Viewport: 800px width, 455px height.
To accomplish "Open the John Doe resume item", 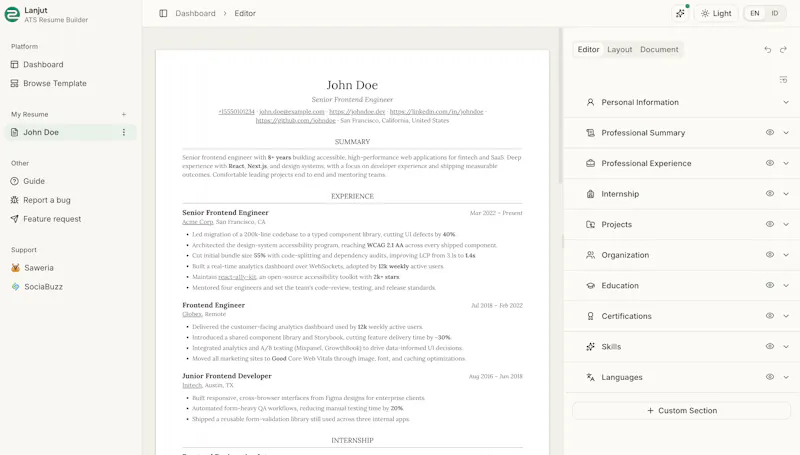I will point(71,132).
